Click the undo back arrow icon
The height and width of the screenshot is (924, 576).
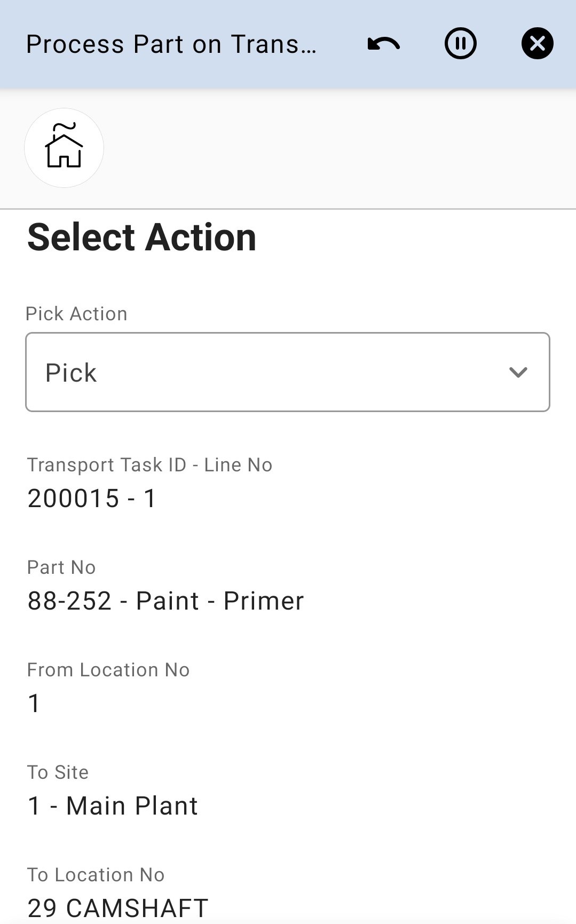pyautogui.click(x=383, y=44)
